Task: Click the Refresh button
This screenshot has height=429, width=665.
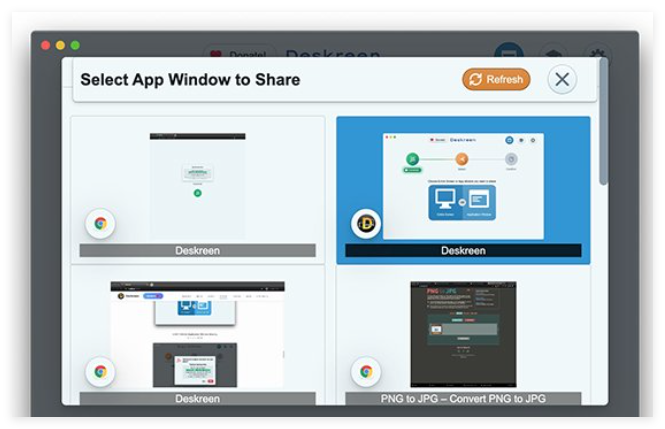Action: (x=496, y=79)
